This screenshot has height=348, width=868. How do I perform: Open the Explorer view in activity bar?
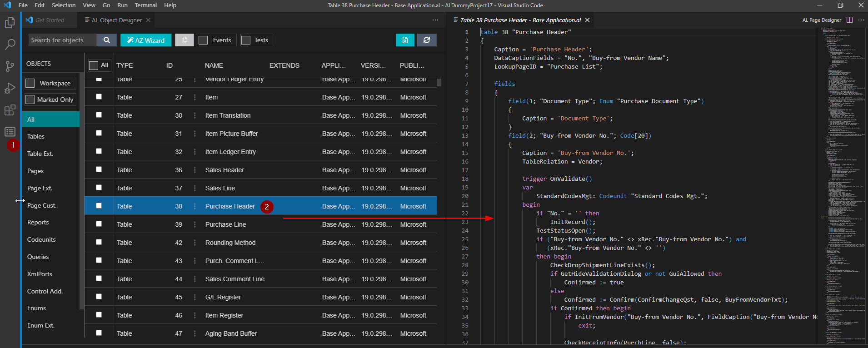coord(10,23)
